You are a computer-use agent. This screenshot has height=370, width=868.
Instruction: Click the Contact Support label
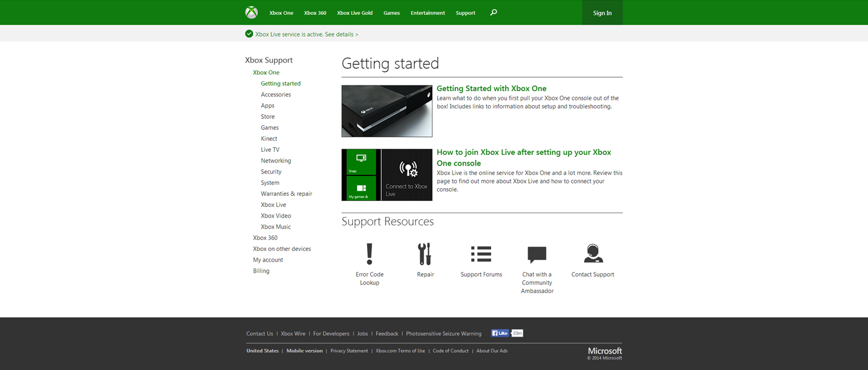point(593,275)
